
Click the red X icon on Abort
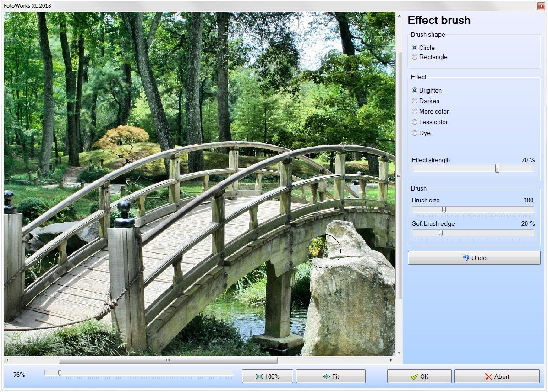pyautogui.click(x=488, y=376)
